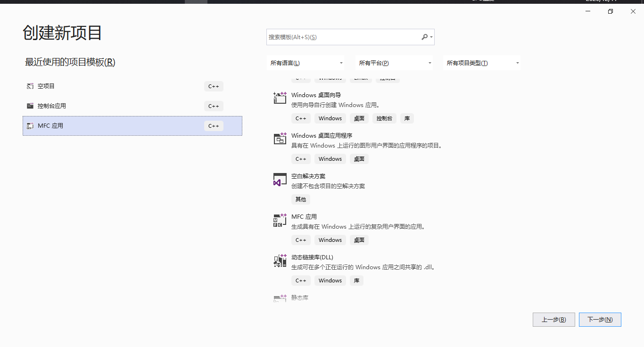Click 库 tag under Windows 桌面向导

(x=407, y=118)
